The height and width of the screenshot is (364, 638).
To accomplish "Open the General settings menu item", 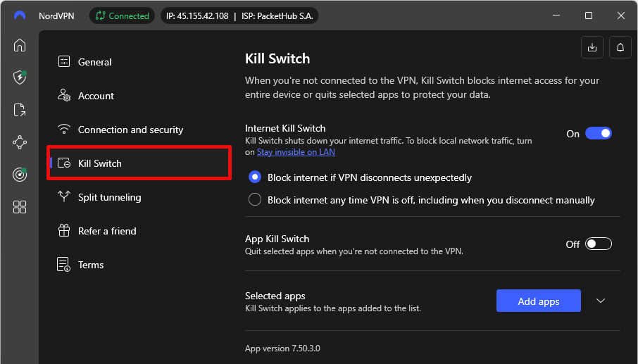I will 139,62.
